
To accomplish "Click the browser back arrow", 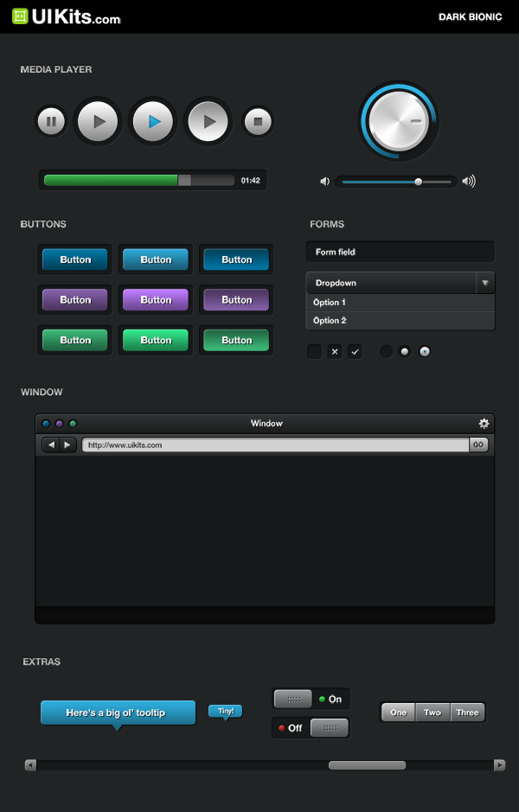I will point(51,444).
